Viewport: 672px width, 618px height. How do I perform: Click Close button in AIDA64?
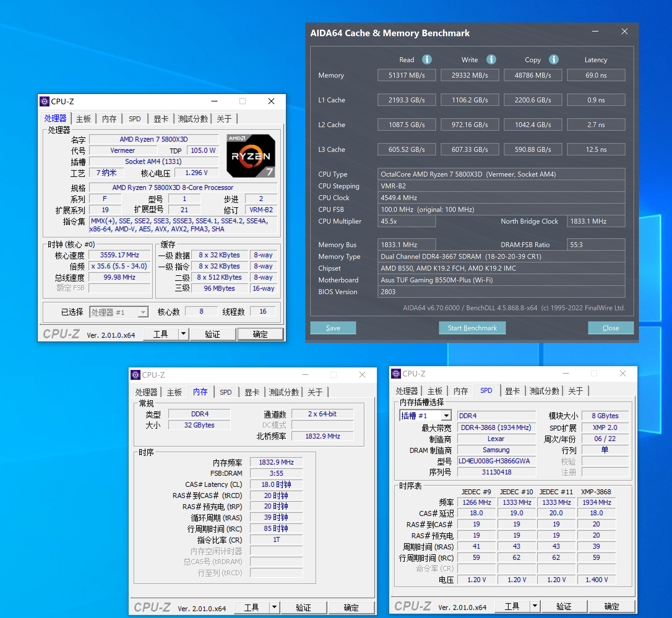point(611,328)
